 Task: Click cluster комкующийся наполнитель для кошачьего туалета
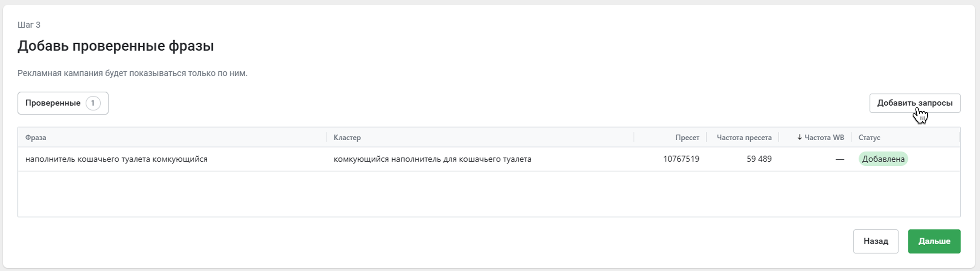(433, 159)
